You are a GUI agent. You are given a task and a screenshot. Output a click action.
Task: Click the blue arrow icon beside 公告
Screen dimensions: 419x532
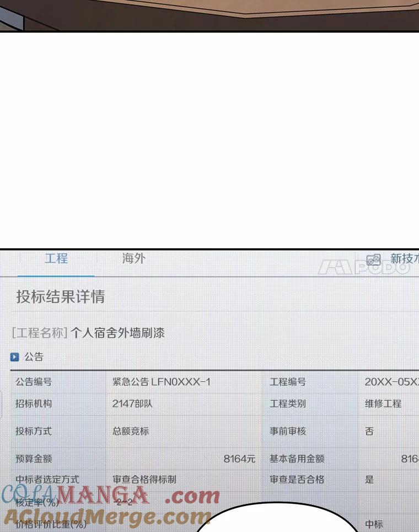(x=14, y=357)
